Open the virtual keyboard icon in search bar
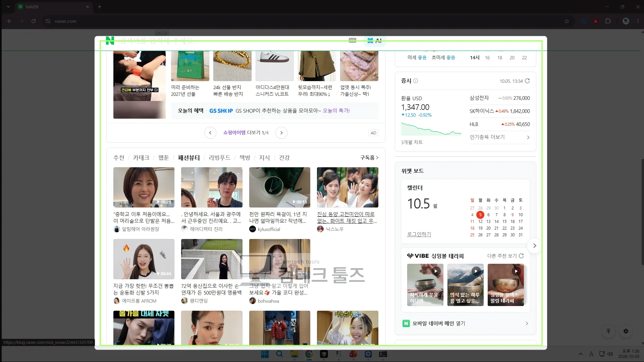The height and width of the screenshot is (362, 644). coord(353,40)
